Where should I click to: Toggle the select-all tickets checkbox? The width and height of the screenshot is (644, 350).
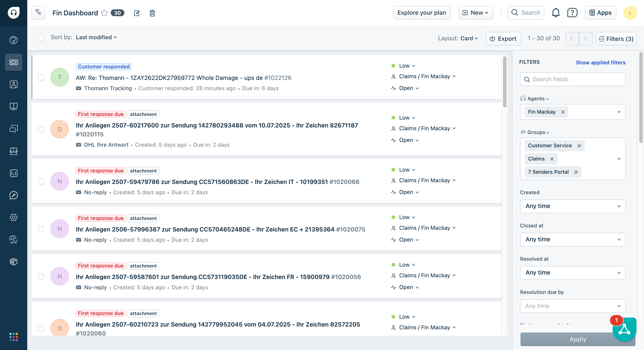[x=41, y=38]
